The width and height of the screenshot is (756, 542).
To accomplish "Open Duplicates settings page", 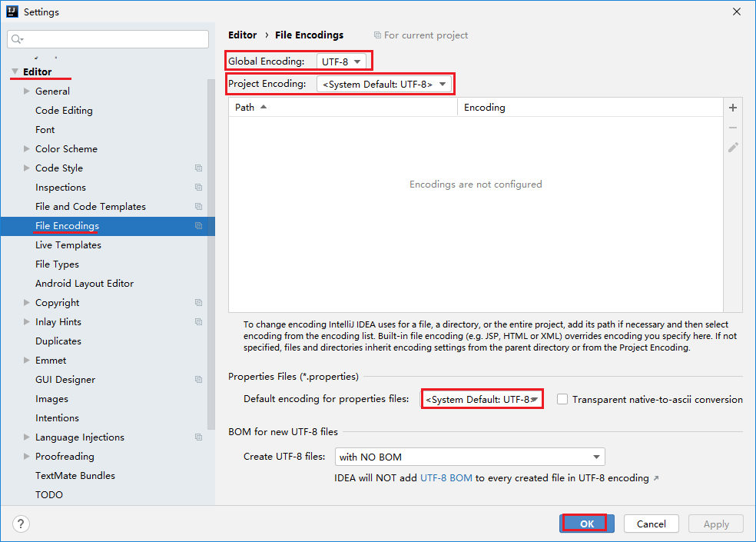I will [x=58, y=341].
